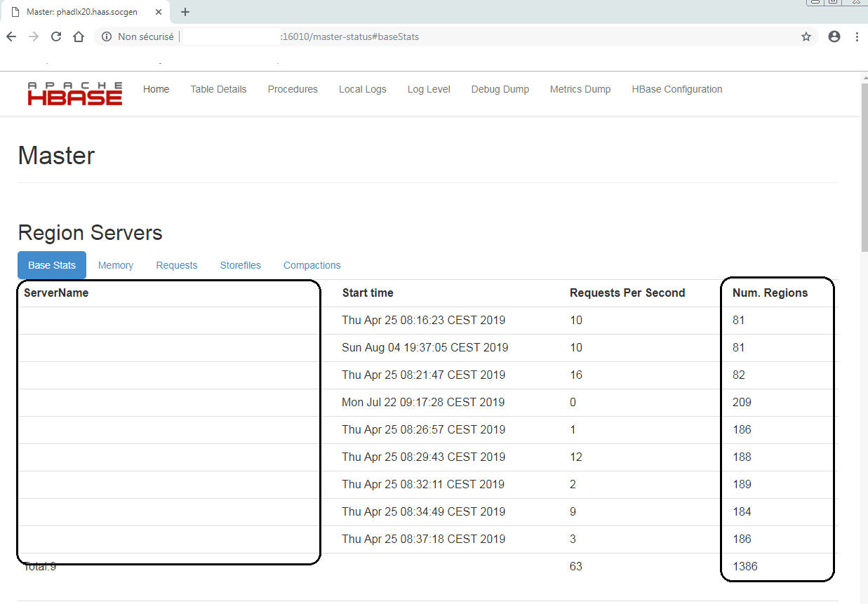Open the browser profile avatar

click(x=834, y=36)
